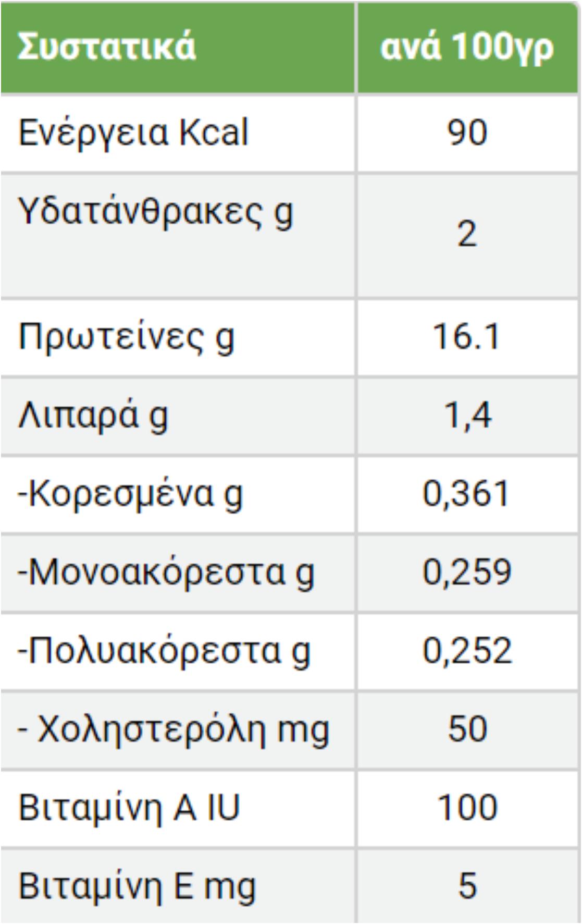Click the cholesterol value 50

(x=467, y=730)
